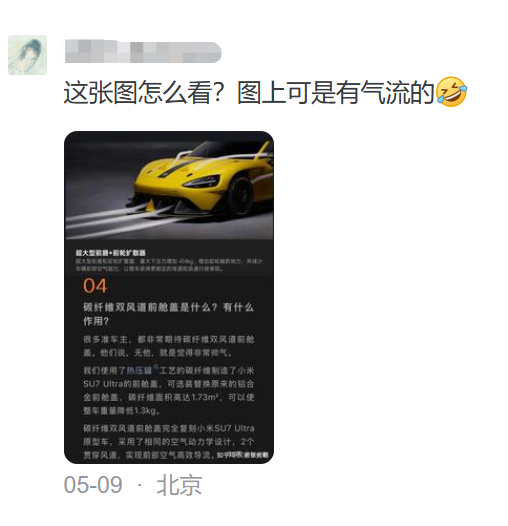Click the 北京 location label

[179, 485]
